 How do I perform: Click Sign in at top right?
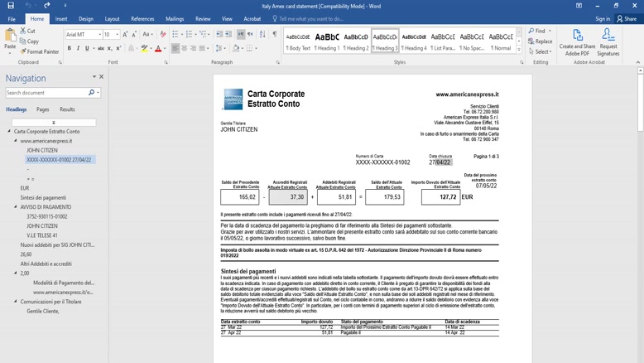[x=603, y=18]
